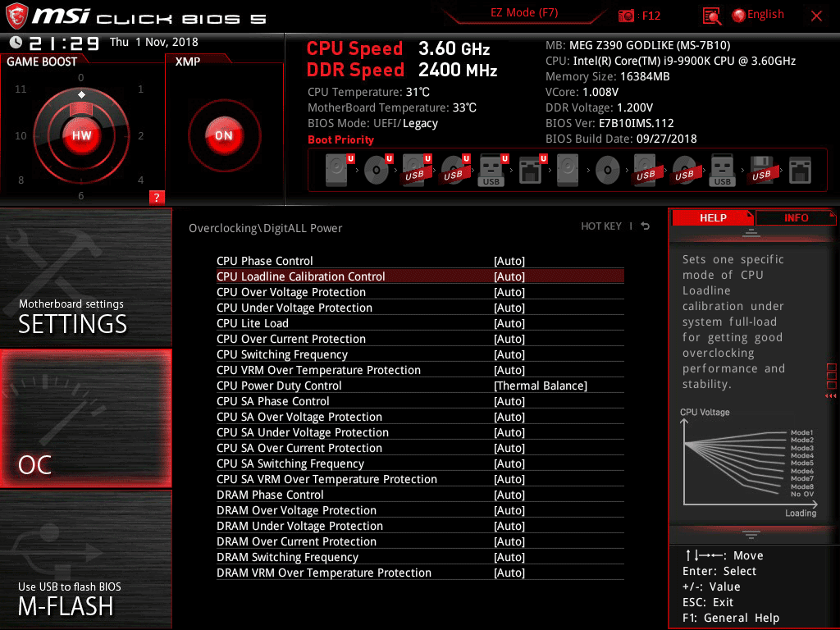Open CPU Loadline Calibration Control value
Screen dimensions: 840x630
[x=509, y=276]
